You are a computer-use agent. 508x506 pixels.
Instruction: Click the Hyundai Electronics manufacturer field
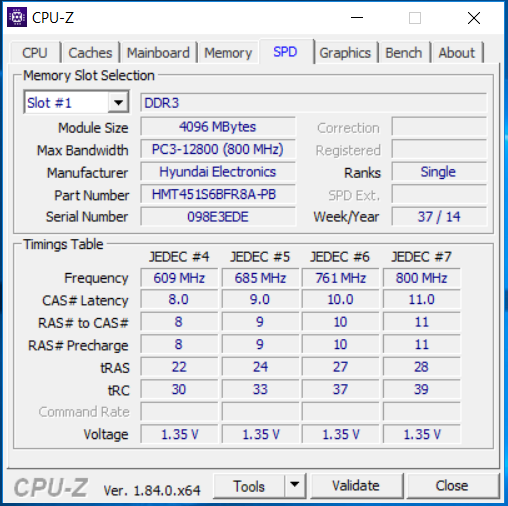click(x=218, y=172)
